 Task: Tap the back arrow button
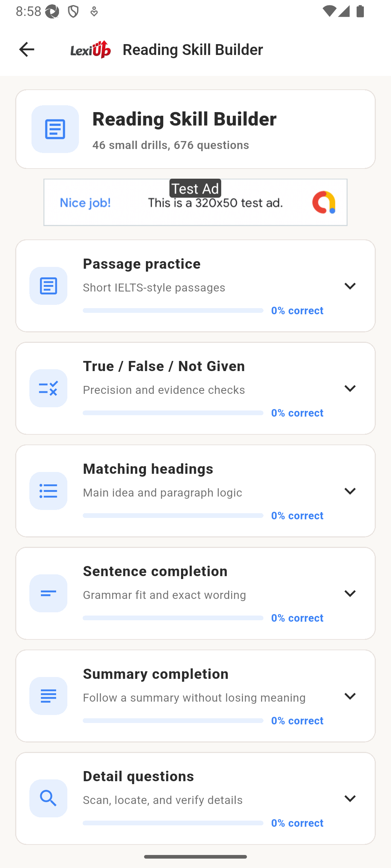[26, 50]
